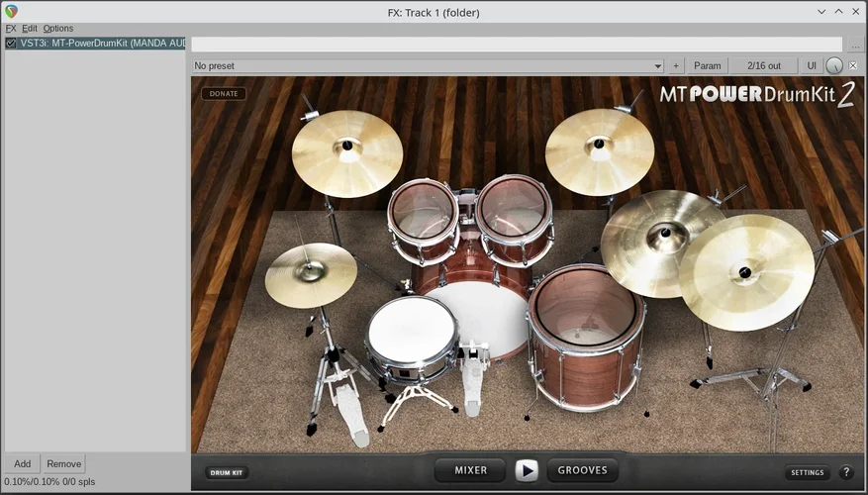Click the play button between Mixer and Grooves
The image size is (868, 495).
pos(527,470)
